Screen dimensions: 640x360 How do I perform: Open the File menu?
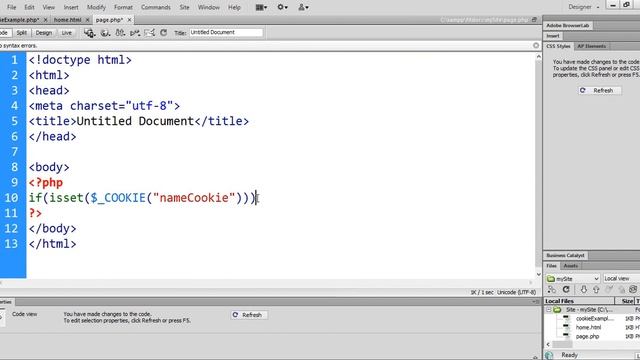(x=11, y=7)
